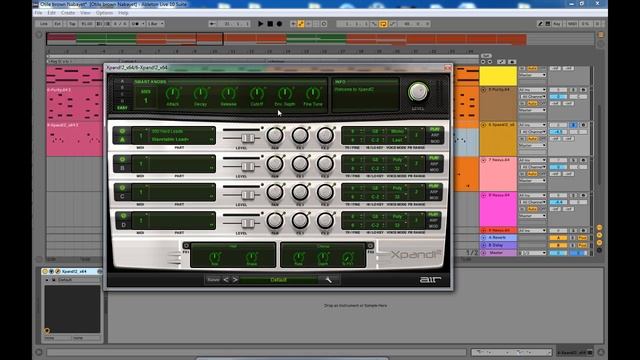The height and width of the screenshot is (360, 640).
Task: Click the arrangement overview bar
Action: pos(320,39)
